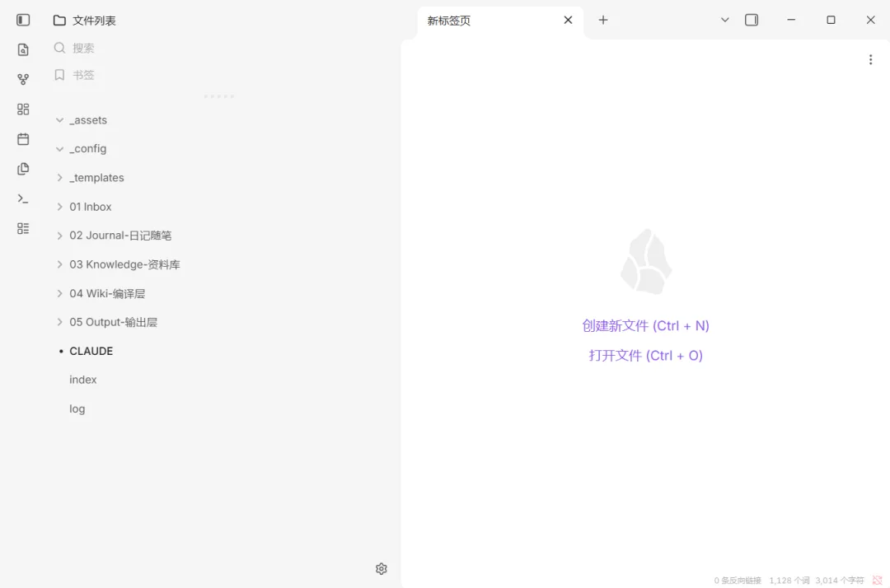
Task: Open today's daily note calendar icon
Action: [23, 139]
